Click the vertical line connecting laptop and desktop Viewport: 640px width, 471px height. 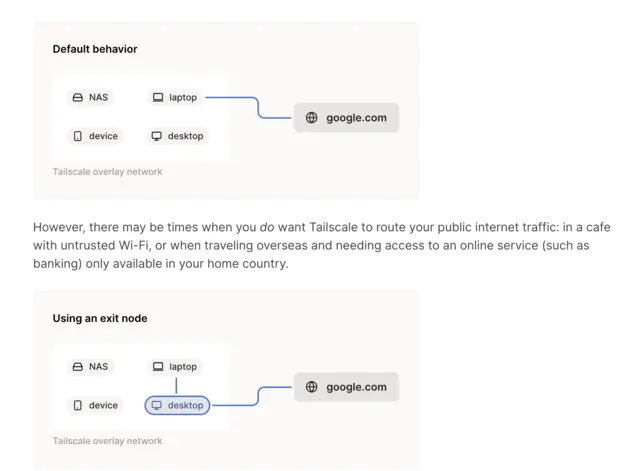click(176, 386)
